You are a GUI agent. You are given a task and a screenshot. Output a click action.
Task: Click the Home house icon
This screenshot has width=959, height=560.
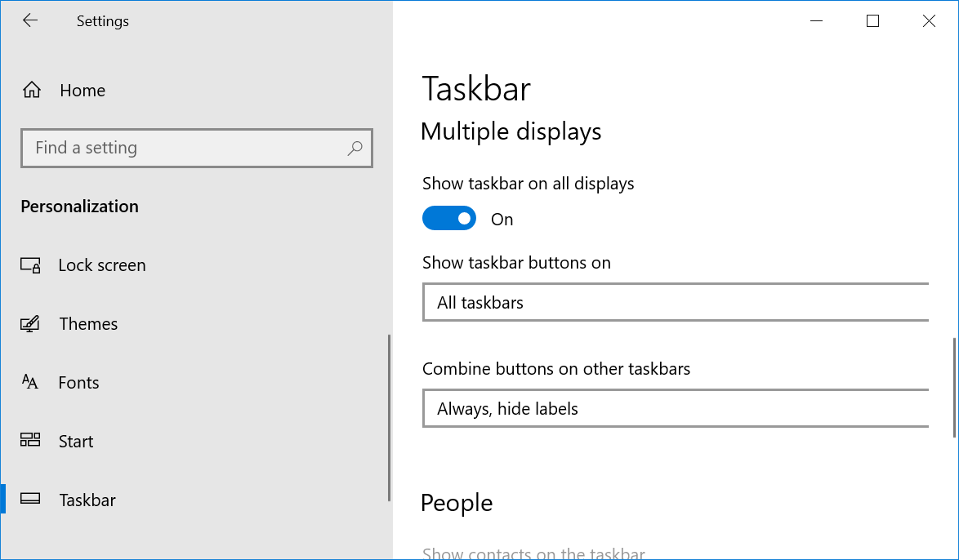(x=31, y=91)
